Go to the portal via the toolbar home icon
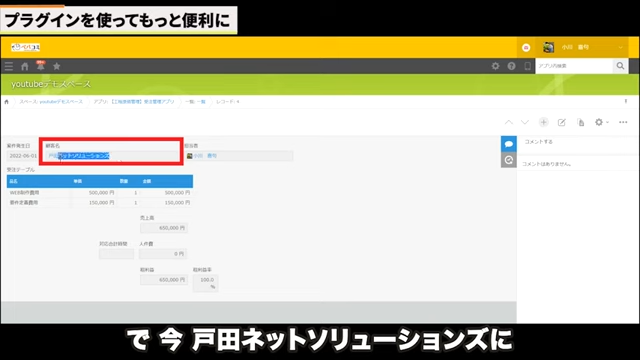Viewport: 640px width, 360px height. point(24,66)
